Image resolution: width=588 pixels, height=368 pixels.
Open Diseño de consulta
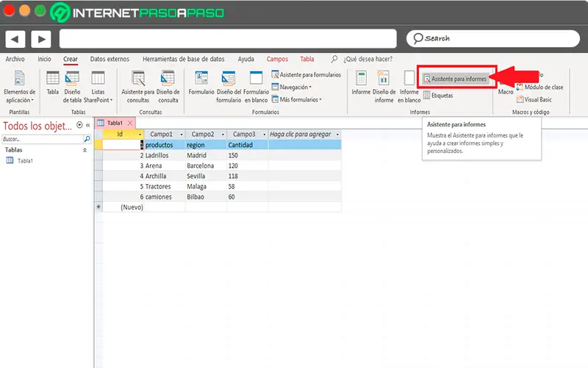click(168, 87)
